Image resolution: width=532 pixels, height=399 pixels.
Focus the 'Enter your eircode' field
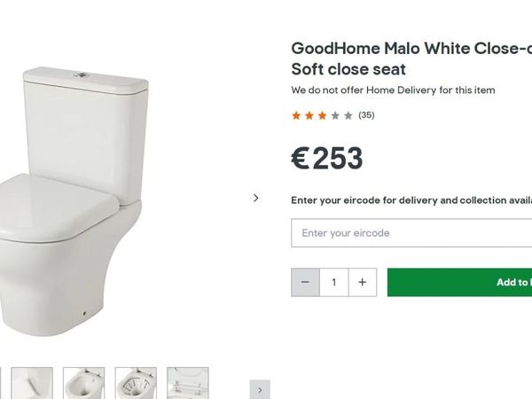click(411, 233)
